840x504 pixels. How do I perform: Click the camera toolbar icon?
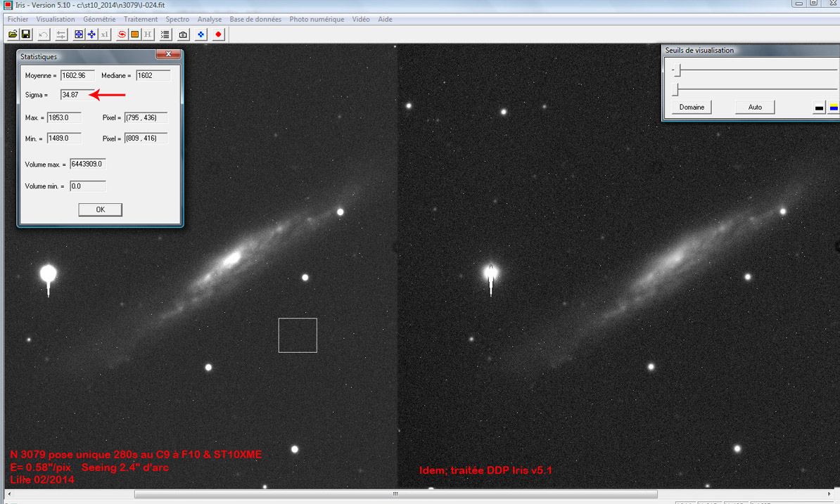tap(183, 34)
